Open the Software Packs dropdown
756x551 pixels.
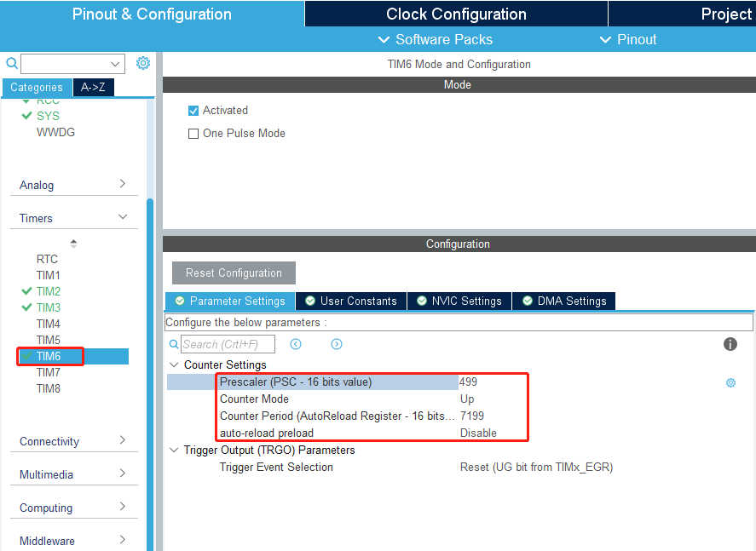point(436,39)
